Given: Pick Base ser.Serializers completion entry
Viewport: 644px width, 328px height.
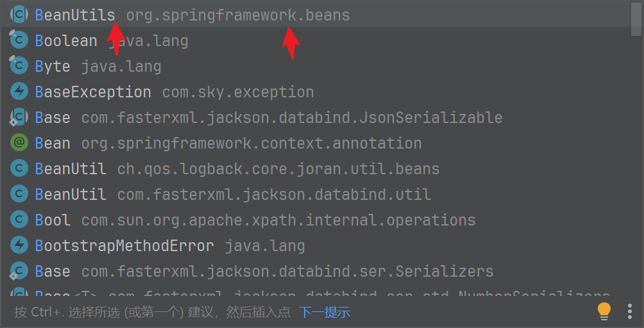Looking at the screenshot, I should 316,271.
